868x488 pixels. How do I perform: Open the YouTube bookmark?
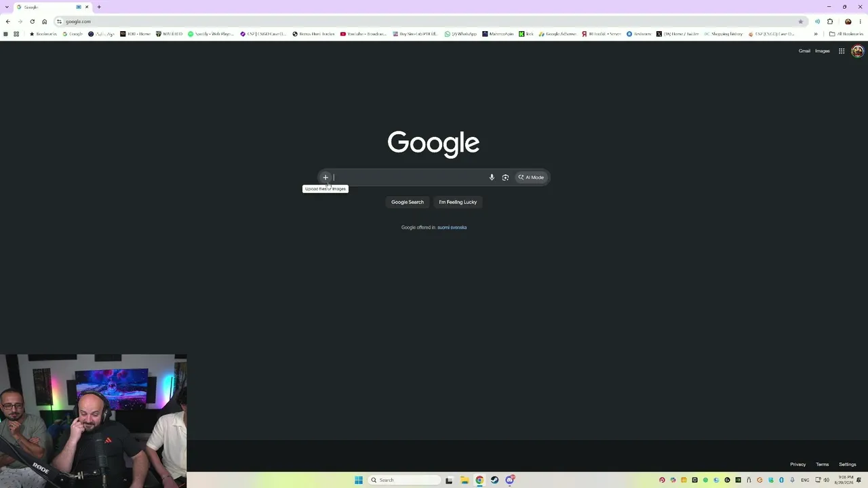click(363, 34)
